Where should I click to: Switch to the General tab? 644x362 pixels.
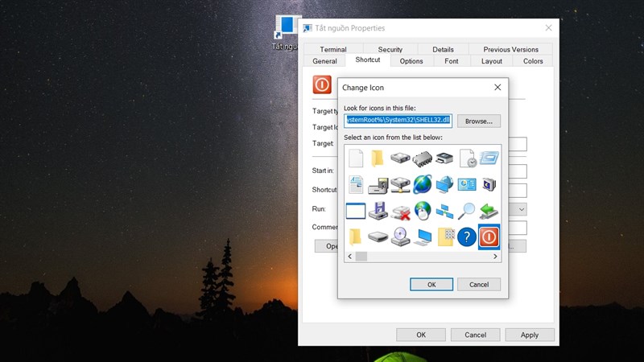[324, 61]
